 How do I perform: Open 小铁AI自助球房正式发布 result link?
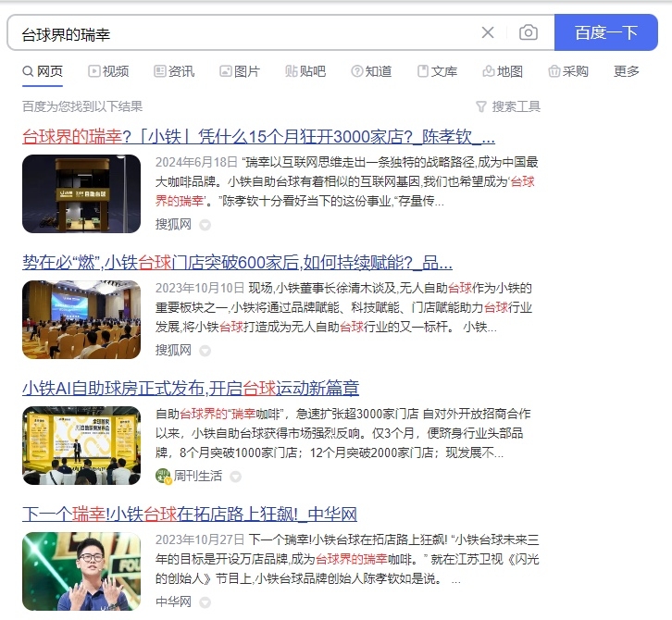pos(191,388)
